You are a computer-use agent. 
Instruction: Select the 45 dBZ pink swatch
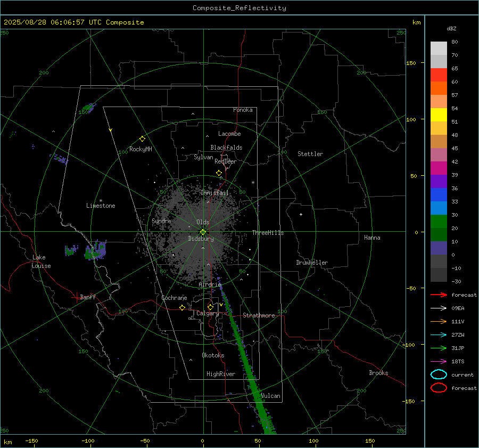(x=439, y=154)
